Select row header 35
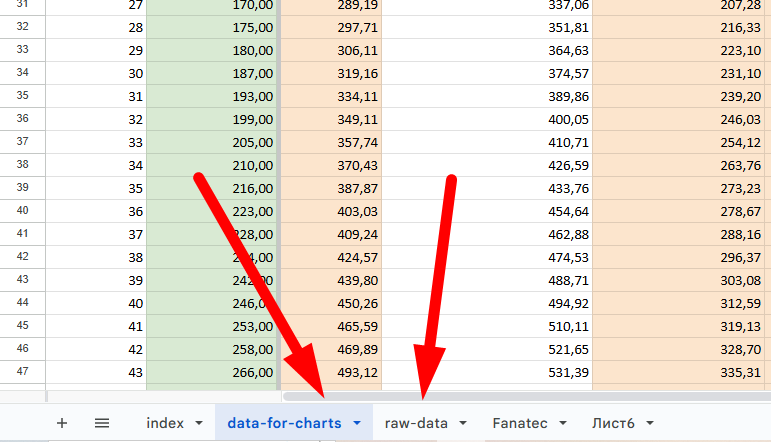Screen dimensions: 771x442 [x=23, y=96]
